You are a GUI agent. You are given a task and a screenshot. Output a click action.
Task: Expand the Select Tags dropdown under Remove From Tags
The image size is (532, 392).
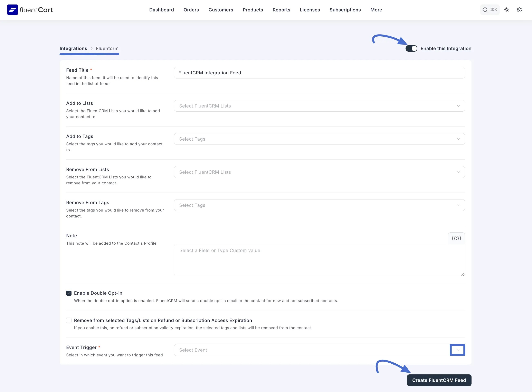click(x=319, y=205)
